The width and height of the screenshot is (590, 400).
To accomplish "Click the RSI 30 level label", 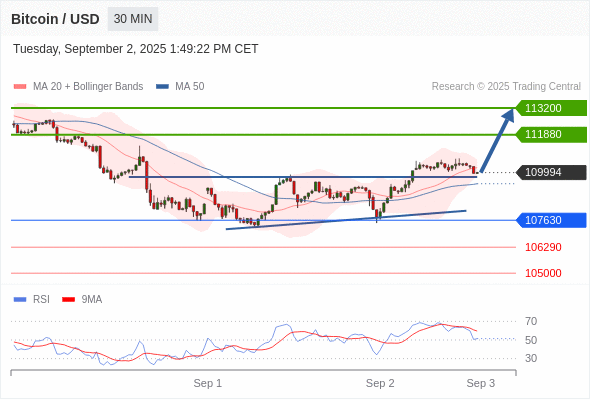I will tap(531, 358).
